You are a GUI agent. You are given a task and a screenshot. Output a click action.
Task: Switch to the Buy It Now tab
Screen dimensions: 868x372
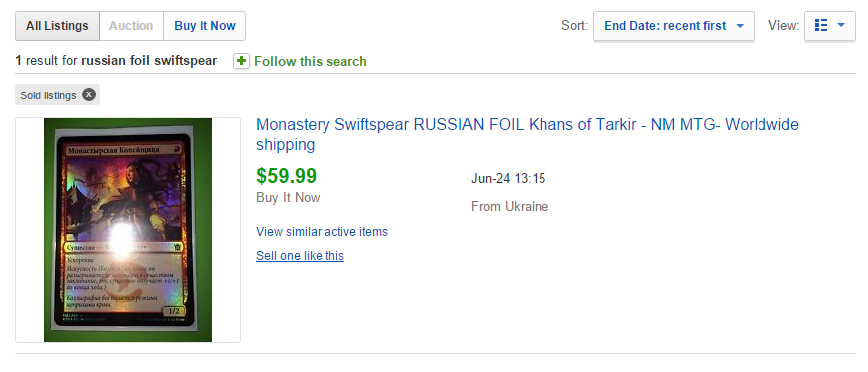(x=205, y=26)
